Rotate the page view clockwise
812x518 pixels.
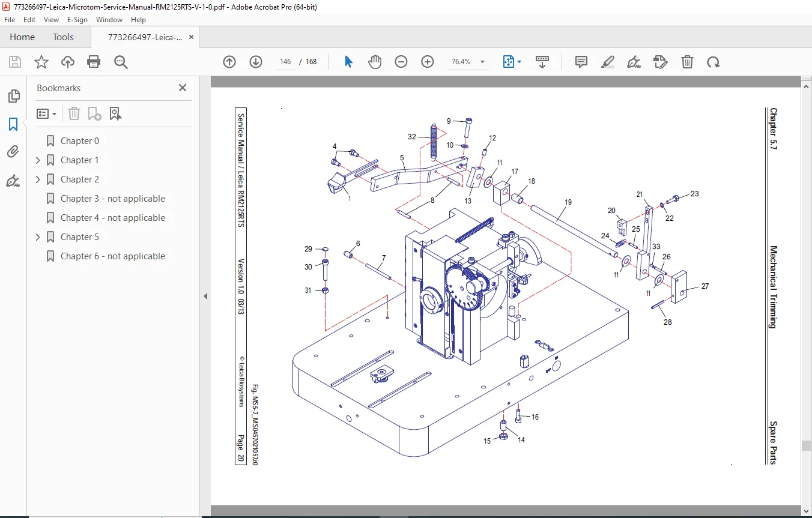tap(713, 62)
